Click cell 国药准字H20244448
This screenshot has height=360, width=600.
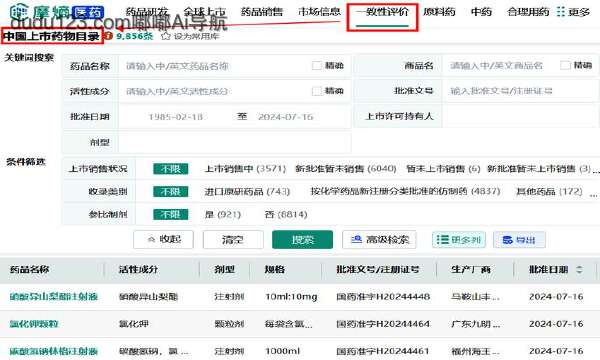[x=383, y=296]
